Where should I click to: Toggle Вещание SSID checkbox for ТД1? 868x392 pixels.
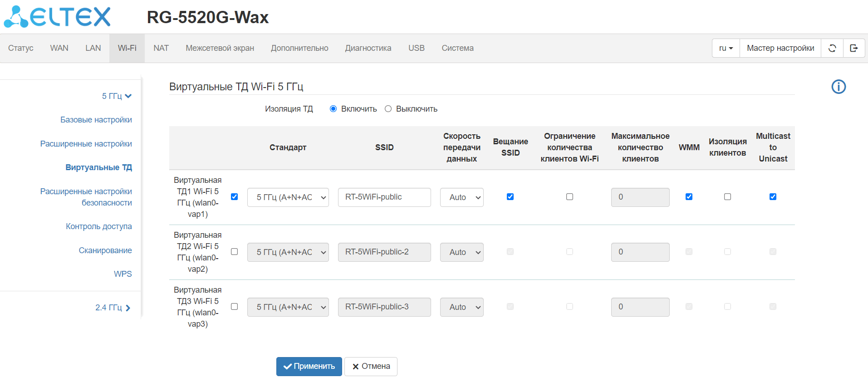click(x=510, y=197)
